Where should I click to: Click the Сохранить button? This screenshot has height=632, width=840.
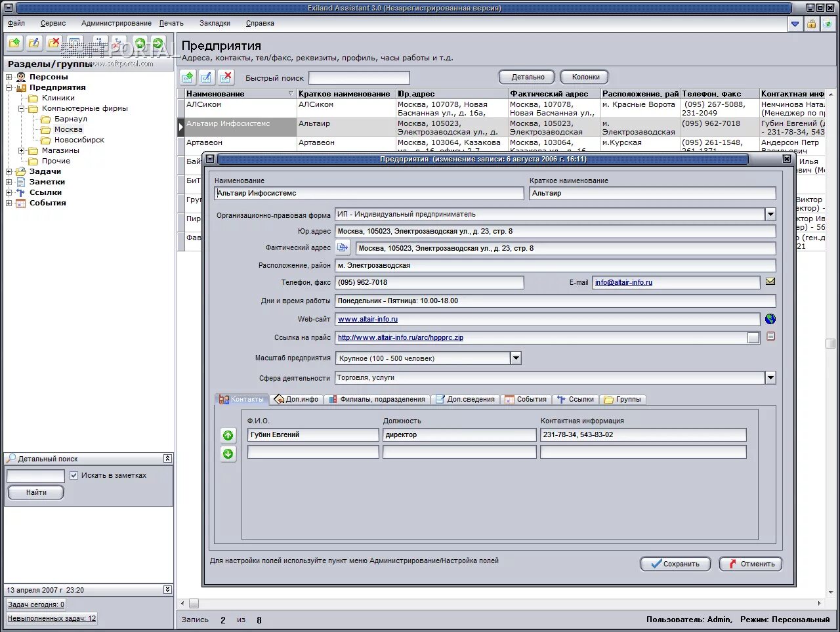675,564
